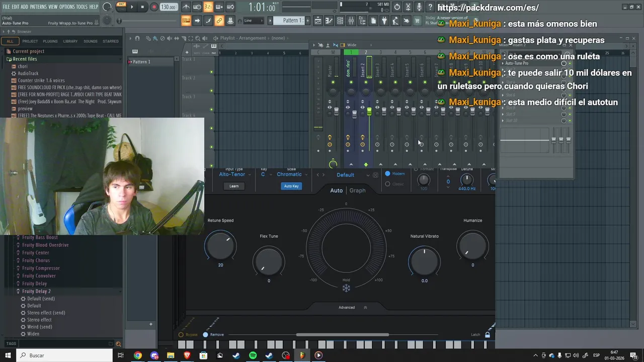Open the Browser view toolbar icon

[x=362, y=21]
